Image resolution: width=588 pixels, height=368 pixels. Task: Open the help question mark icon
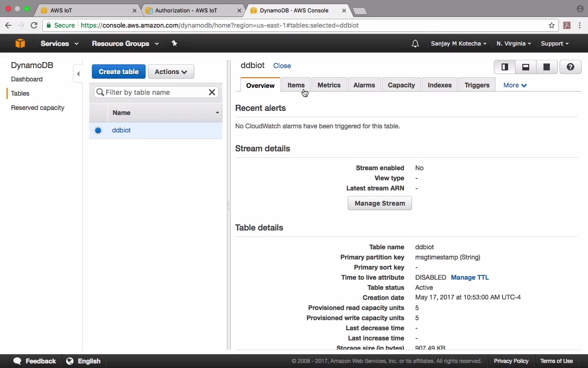(x=571, y=67)
